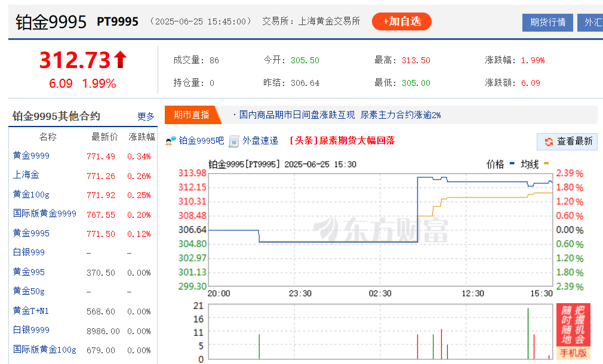Open the 白银9999 contract link
Screen dimensions: 603x364
(x=31, y=330)
